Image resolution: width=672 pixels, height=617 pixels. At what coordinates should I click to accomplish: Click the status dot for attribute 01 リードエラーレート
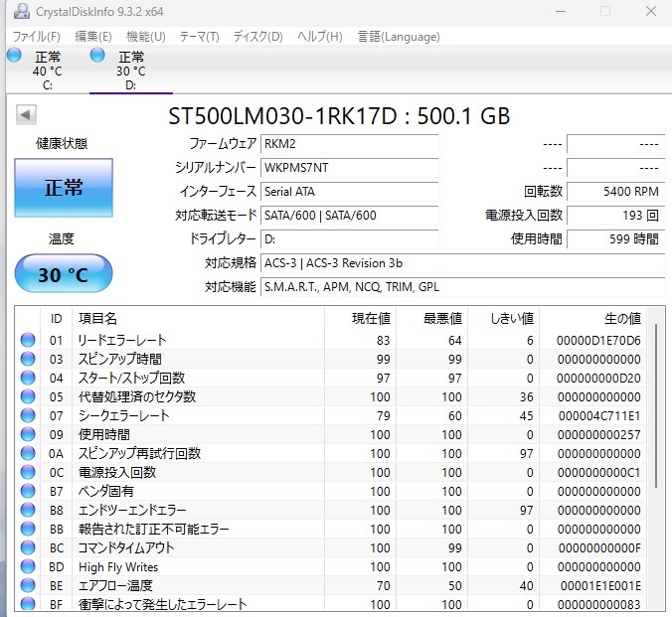tap(28, 340)
